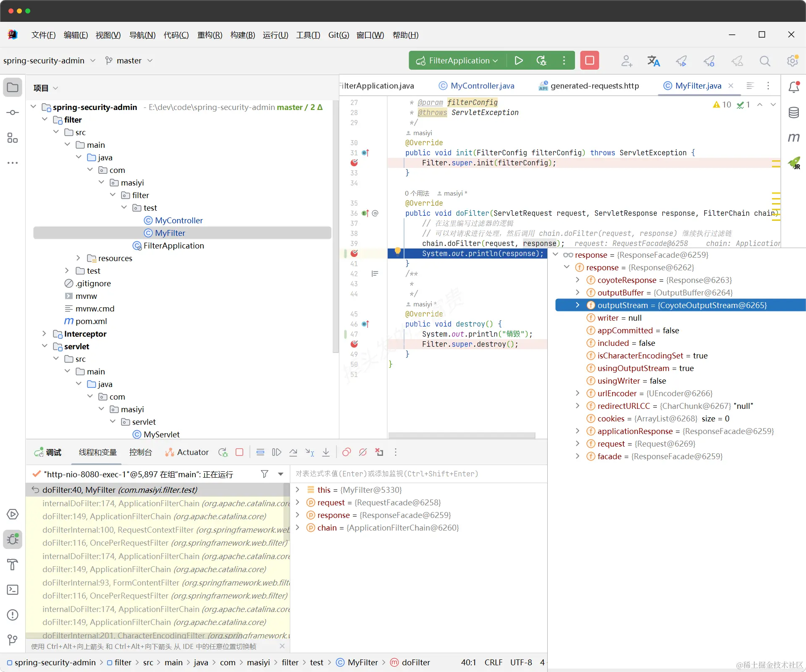806x672 pixels.
Task: Click Resume Program in debug toolbar
Action: [276, 452]
